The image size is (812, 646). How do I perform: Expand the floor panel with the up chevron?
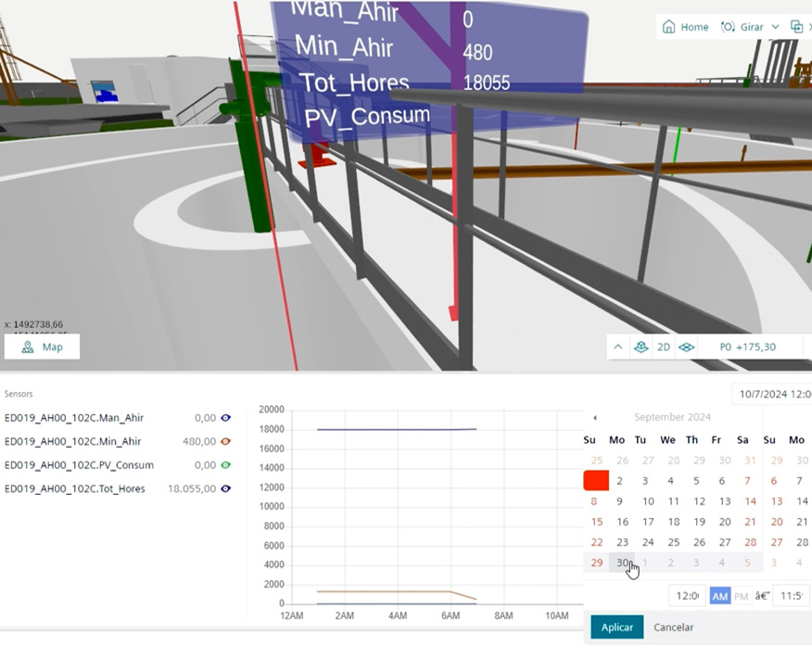(617, 347)
